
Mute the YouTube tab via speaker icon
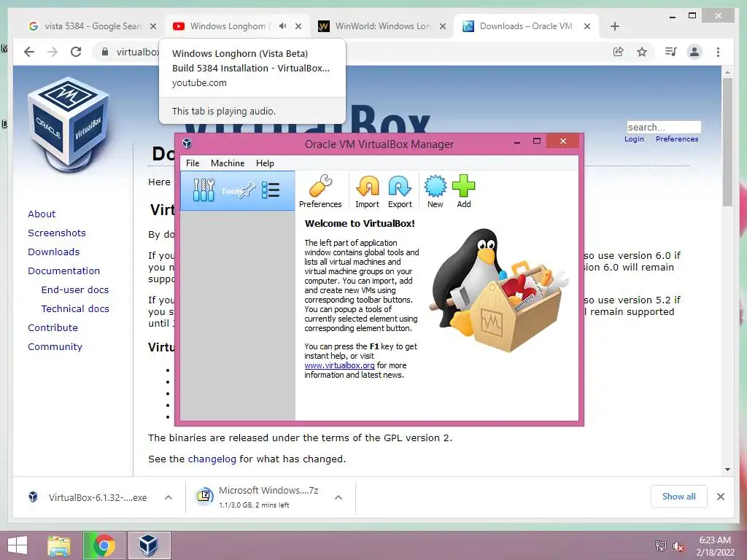tap(282, 26)
